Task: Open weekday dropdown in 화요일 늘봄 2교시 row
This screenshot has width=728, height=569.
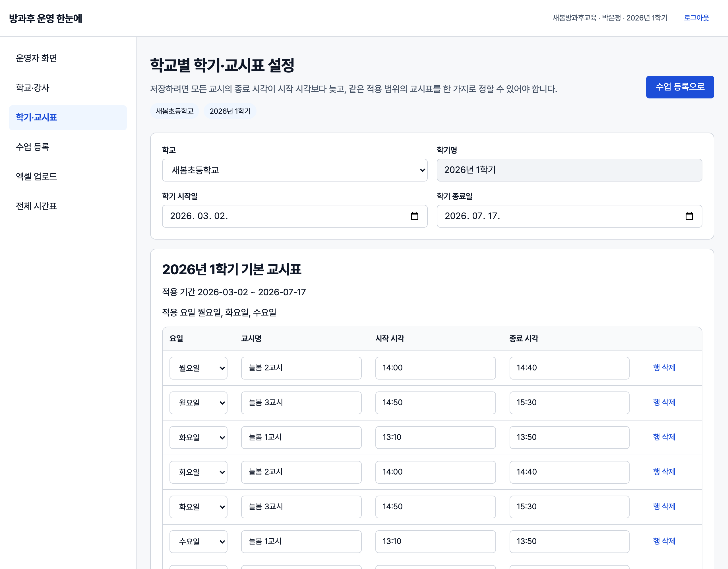Action: pyautogui.click(x=198, y=472)
